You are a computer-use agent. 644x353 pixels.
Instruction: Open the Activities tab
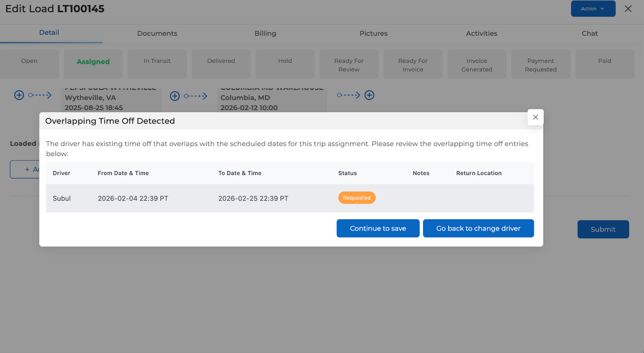tap(481, 33)
